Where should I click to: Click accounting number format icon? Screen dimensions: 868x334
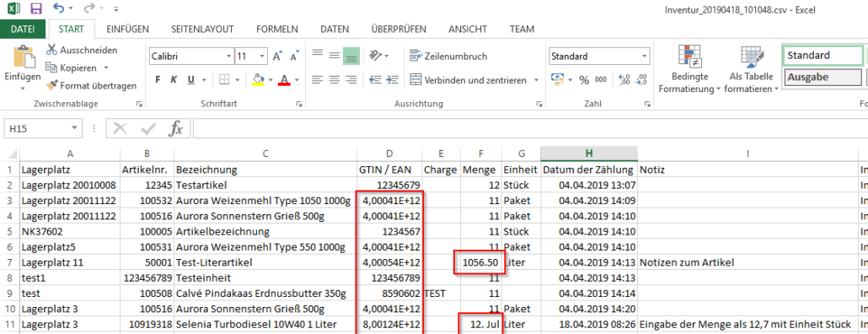point(557,80)
